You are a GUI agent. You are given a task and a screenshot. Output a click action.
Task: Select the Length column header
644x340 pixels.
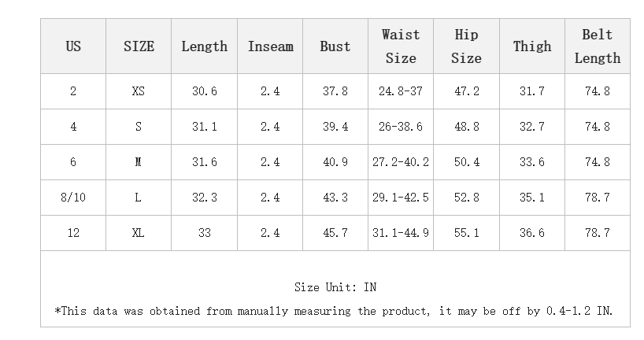click(x=204, y=46)
